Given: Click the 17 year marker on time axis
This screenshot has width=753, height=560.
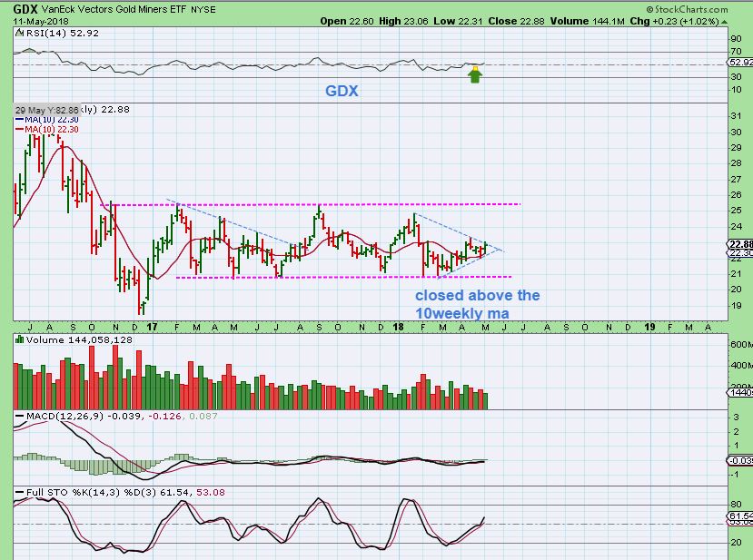Looking at the screenshot, I should [x=152, y=327].
